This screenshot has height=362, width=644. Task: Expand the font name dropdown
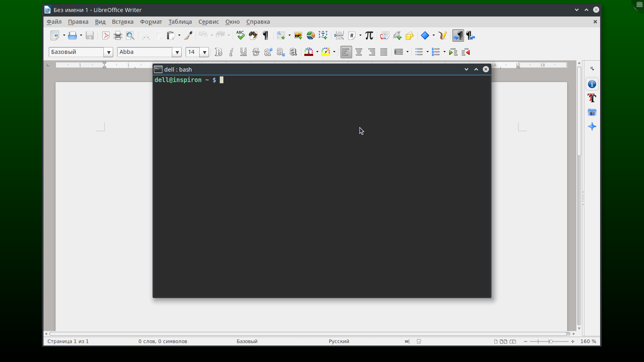point(177,52)
